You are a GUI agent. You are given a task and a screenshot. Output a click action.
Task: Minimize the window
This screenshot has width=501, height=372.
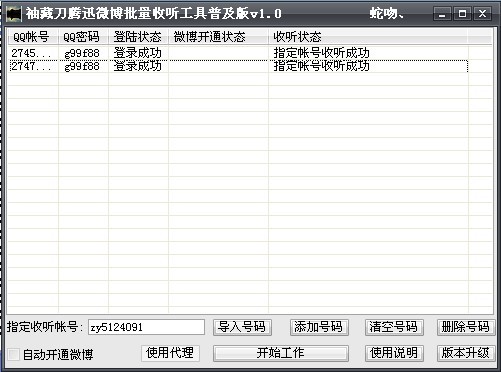tap(442, 14)
